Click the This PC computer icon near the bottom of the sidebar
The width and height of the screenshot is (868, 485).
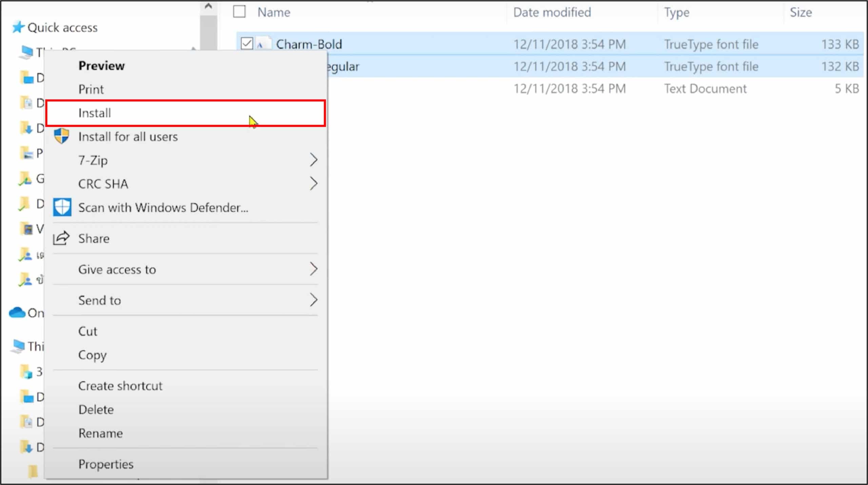tap(18, 346)
